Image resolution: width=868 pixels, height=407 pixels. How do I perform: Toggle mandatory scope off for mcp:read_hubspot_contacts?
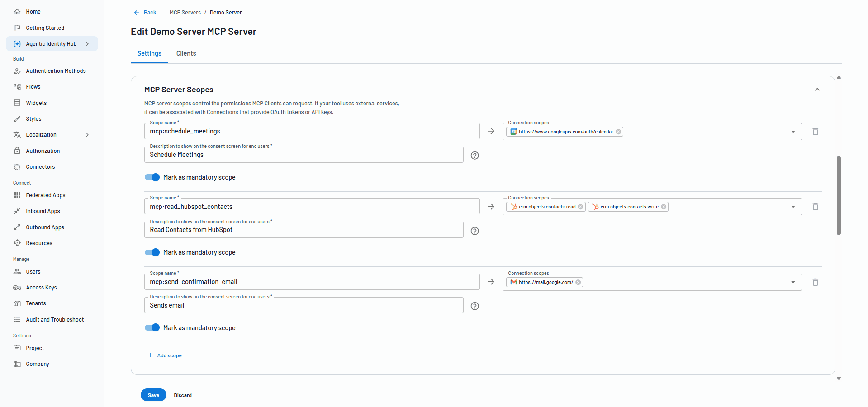tap(152, 252)
